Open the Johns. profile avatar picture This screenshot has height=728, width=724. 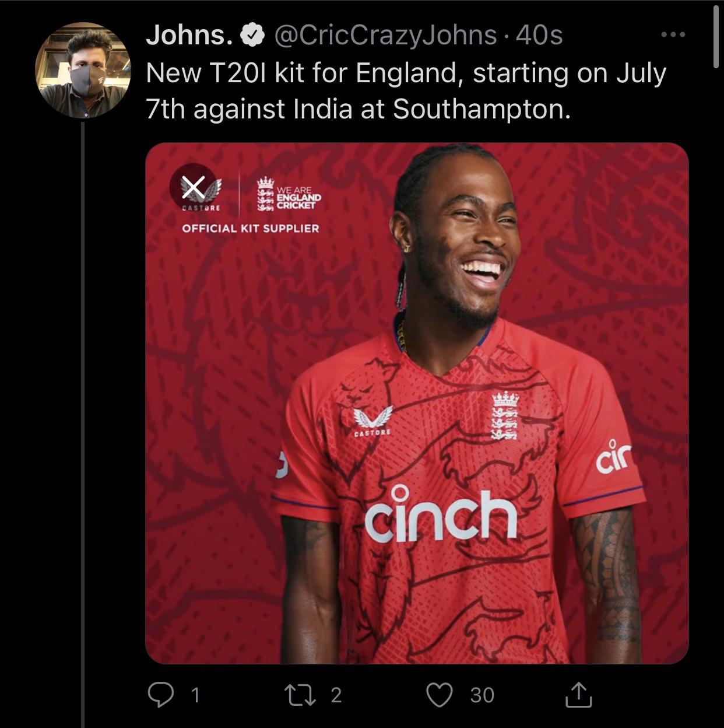point(83,70)
